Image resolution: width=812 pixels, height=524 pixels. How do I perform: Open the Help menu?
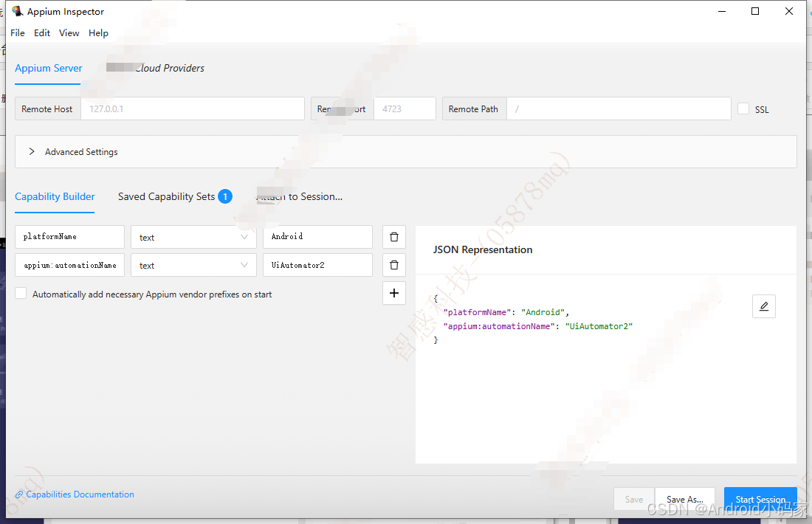pyautogui.click(x=98, y=33)
